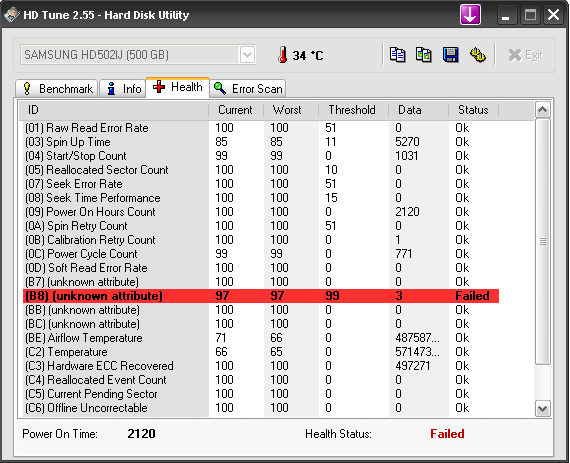Select the Power Cycle Count row
Screen dimensions: 570x463
click(x=261, y=254)
